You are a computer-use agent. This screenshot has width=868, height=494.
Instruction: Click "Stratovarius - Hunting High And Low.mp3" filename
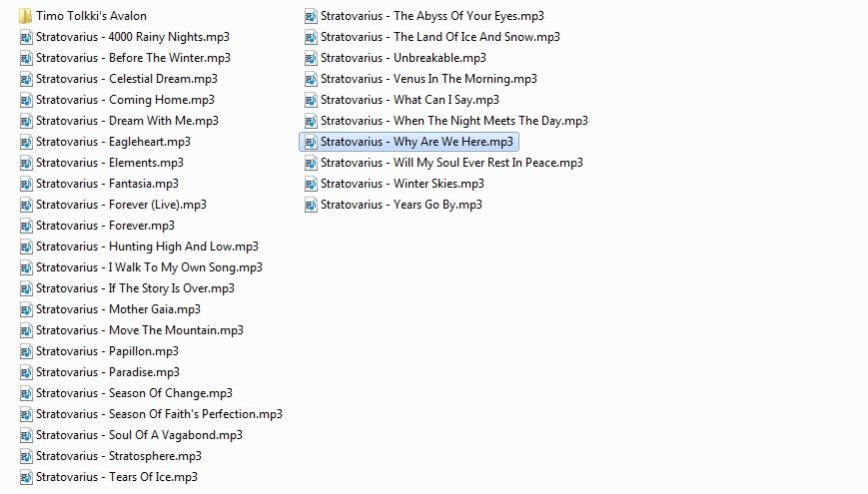(147, 247)
